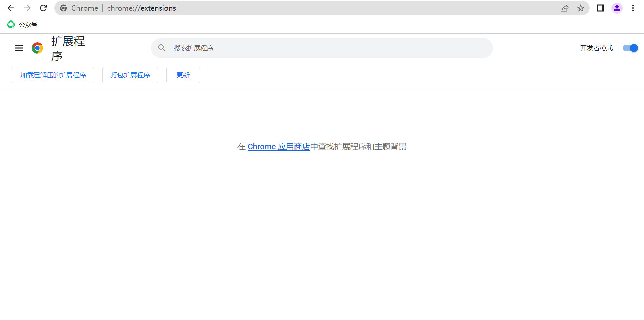This screenshot has width=644, height=320.
Task: View site information via Chrome icon in address bar
Action: pos(63,8)
